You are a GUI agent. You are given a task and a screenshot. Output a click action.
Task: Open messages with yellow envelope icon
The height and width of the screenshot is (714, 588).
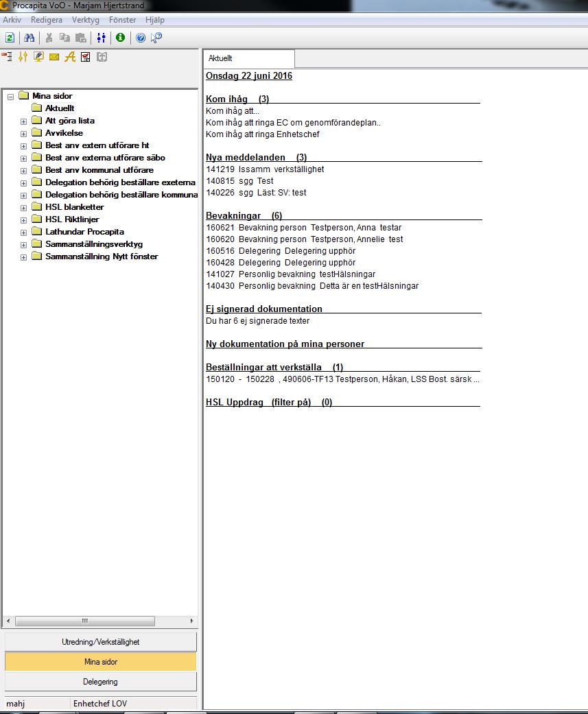click(x=54, y=57)
